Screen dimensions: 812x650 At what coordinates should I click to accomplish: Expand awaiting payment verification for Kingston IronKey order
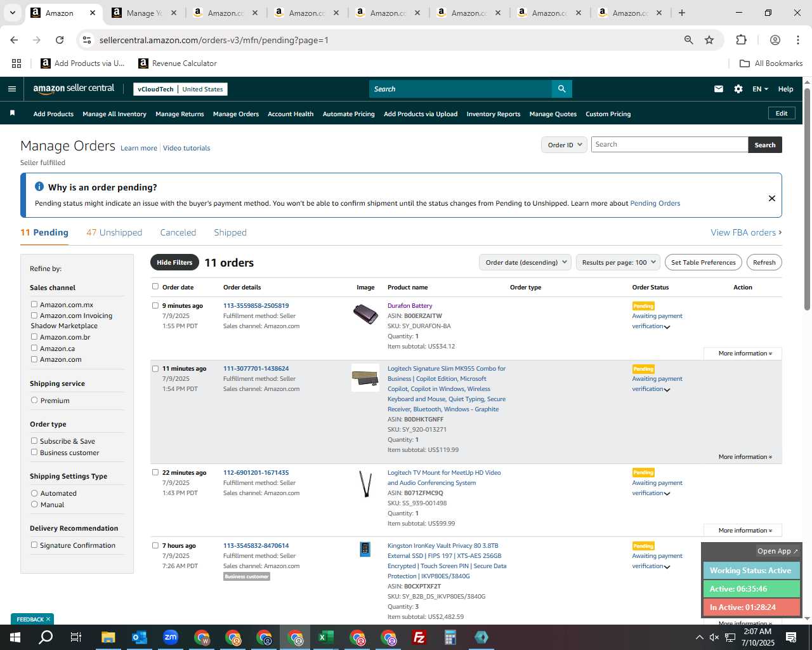(x=667, y=567)
